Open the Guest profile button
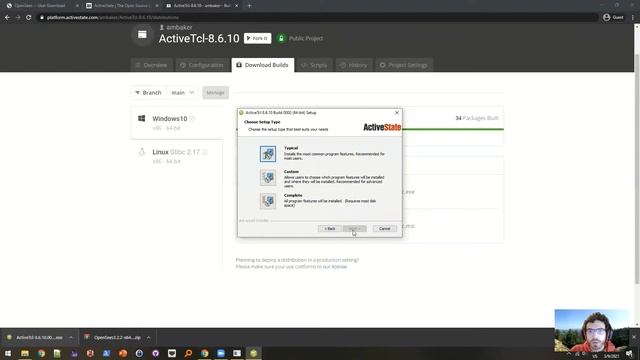 613,17
